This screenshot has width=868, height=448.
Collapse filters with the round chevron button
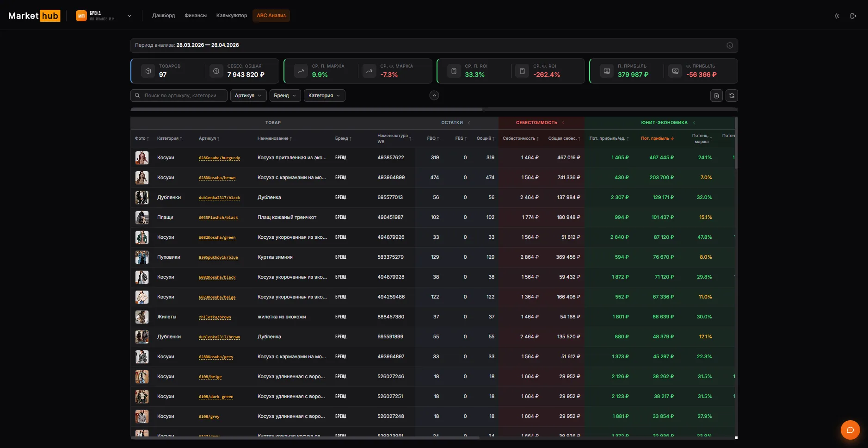point(434,95)
